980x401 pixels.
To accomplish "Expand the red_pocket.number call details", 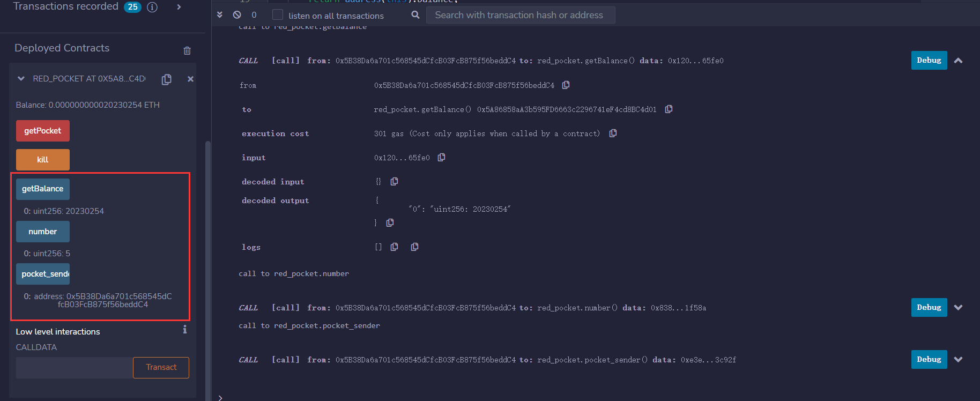I will pos(959,308).
